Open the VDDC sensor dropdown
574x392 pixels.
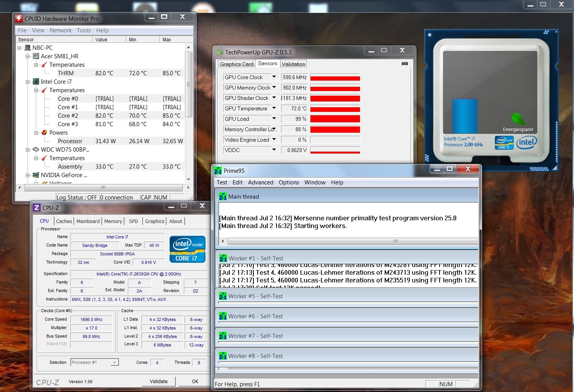[274, 150]
